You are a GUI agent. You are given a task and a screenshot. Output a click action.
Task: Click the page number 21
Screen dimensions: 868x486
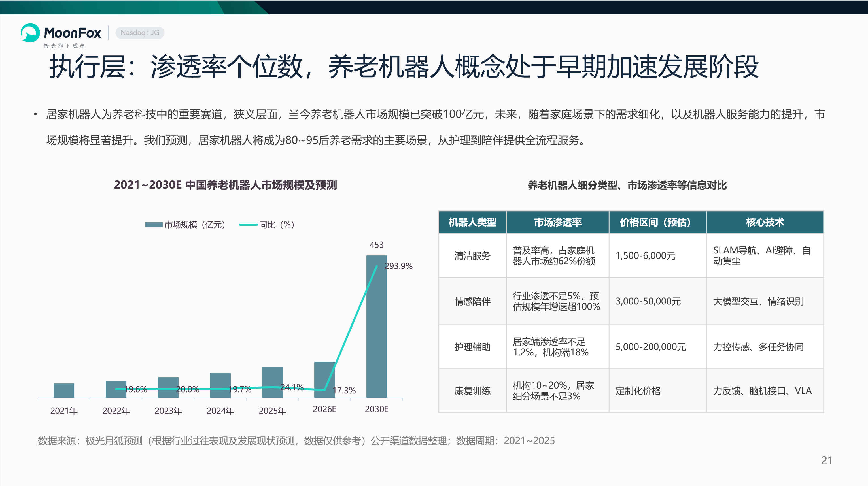tap(827, 461)
